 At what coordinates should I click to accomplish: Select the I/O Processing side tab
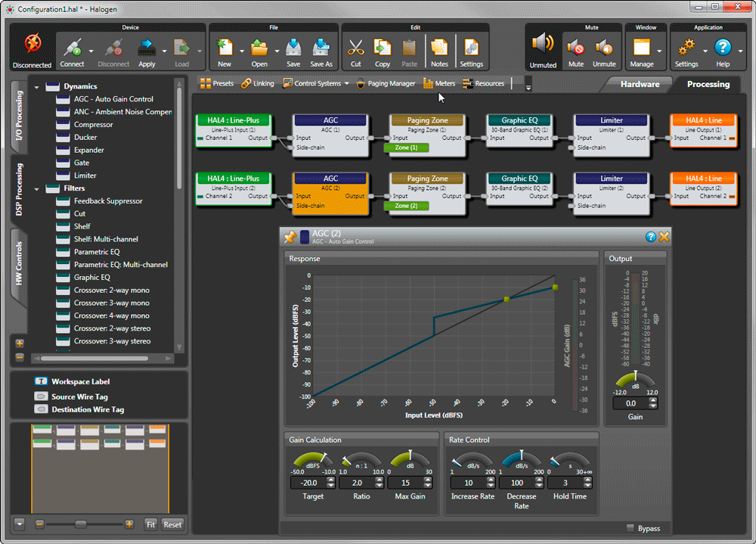click(x=20, y=116)
